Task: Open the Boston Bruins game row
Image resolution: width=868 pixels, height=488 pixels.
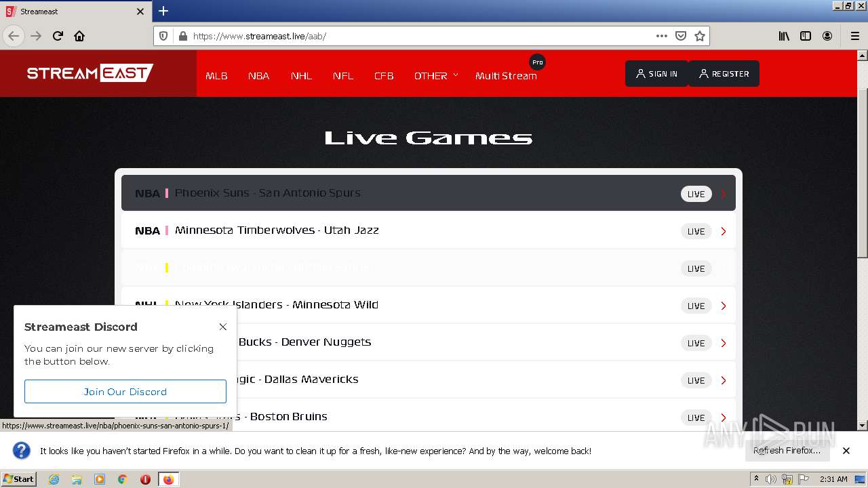Action: click(429, 415)
